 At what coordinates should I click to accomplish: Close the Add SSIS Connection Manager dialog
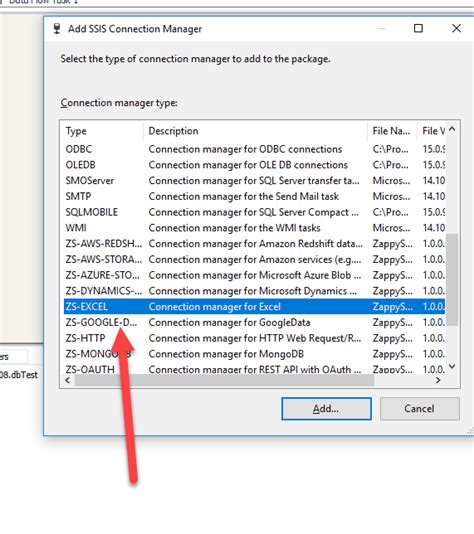click(456, 28)
